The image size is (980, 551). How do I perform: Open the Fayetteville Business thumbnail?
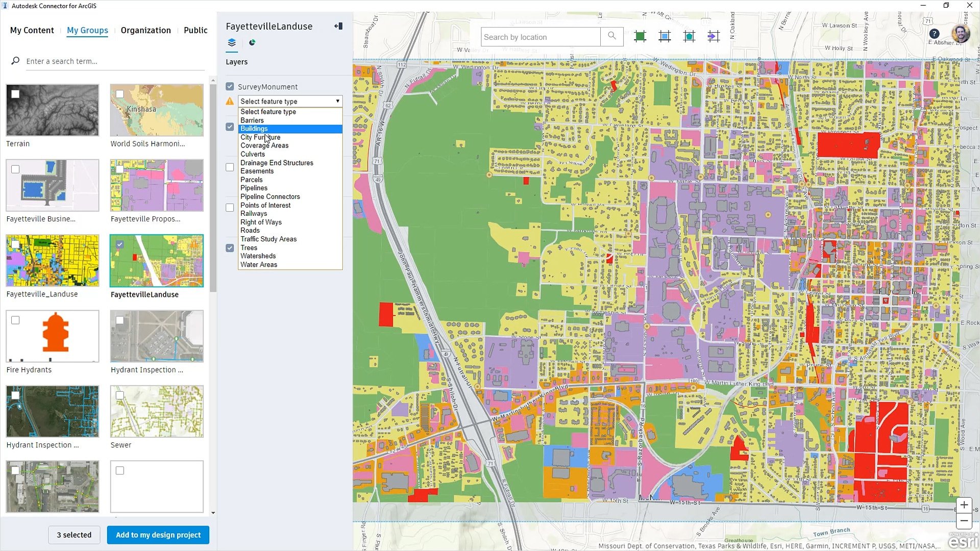tap(53, 185)
